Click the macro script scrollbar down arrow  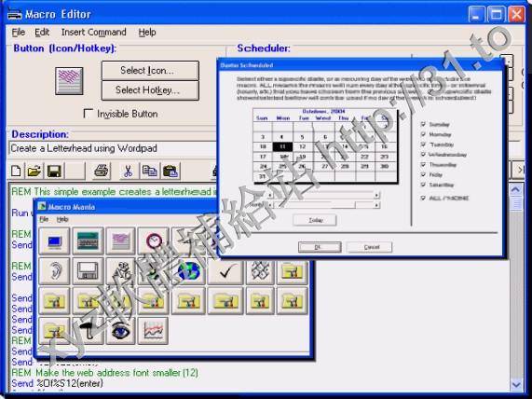click(x=516, y=385)
